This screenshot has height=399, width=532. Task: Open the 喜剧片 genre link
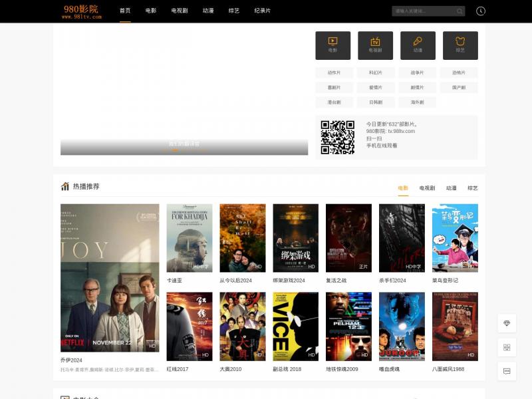pos(334,88)
